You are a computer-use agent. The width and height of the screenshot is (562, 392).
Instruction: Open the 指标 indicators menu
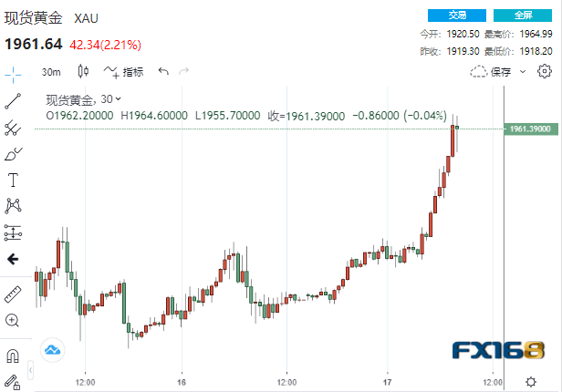point(124,72)
